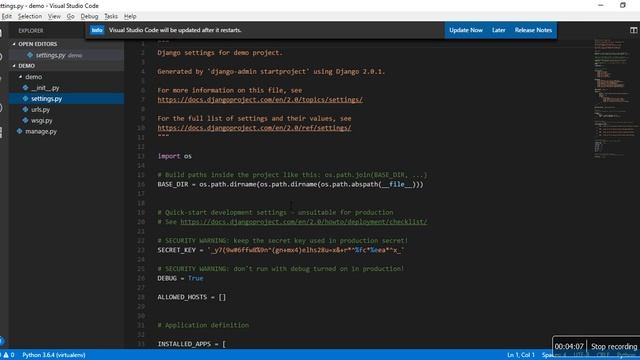The height and width of the screenshot is (360, 640).
Task: Click the Python file icon beside urls.py
Action: (x=25, y=110)
